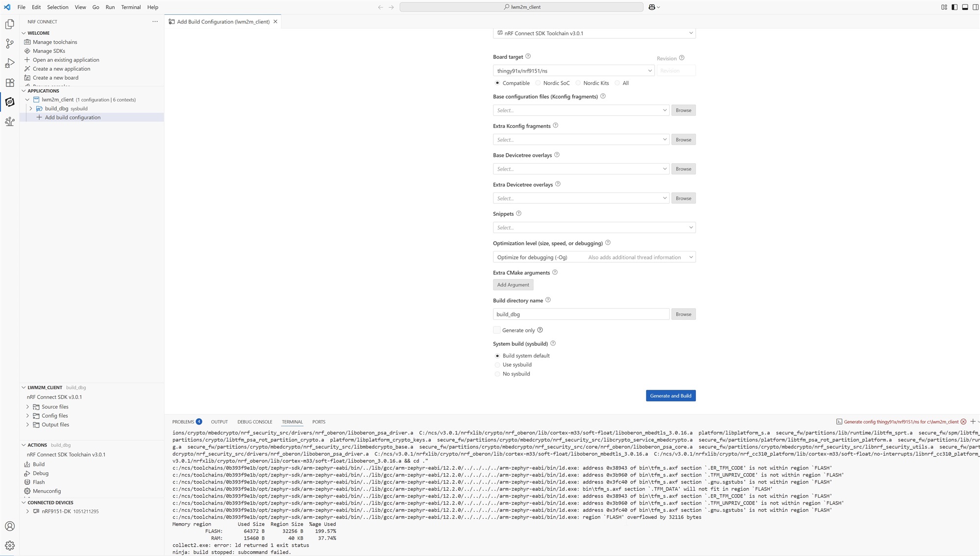Screen dimensions: 980x556
Task: Open the Copilot chat icon in title bar
Action: point(652,7)
